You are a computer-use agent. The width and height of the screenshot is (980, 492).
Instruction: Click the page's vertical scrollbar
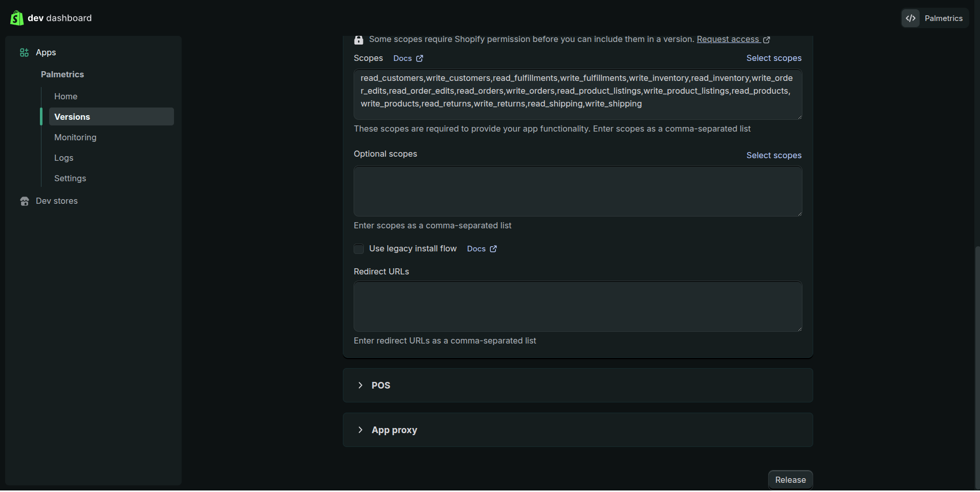pyautogui.click(x=977, y=358)
